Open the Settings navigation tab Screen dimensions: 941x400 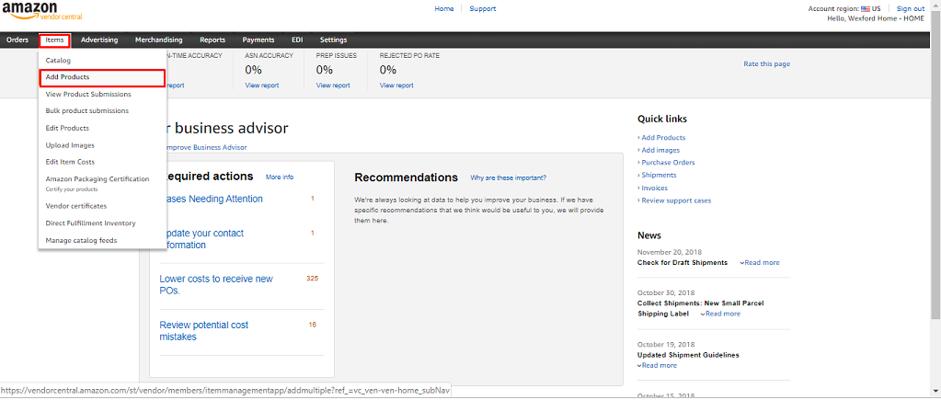coord(333,40)
